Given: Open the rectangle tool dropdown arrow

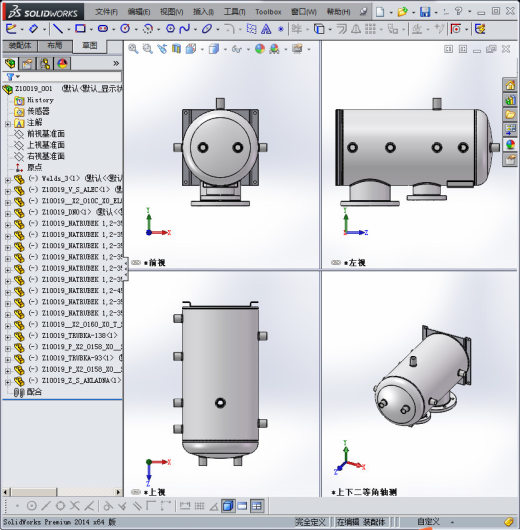Looking at the screenshot, I should (x=91, y=29).
